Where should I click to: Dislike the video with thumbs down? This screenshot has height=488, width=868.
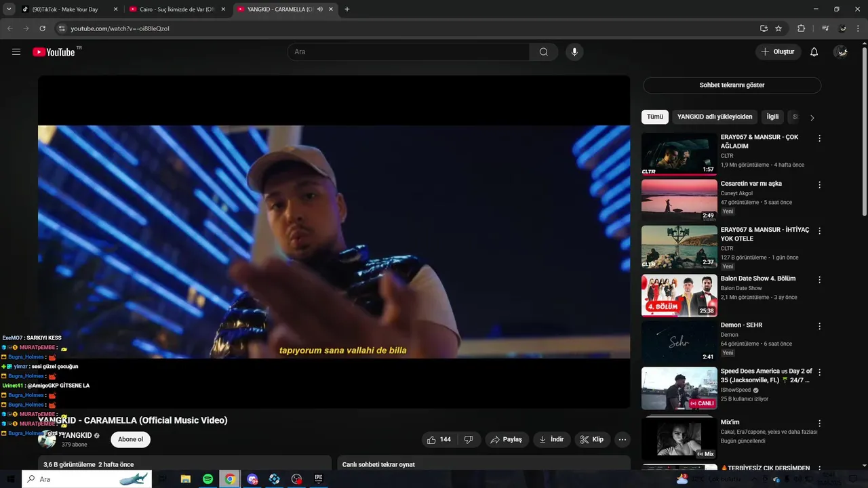[x=469, y=439]
